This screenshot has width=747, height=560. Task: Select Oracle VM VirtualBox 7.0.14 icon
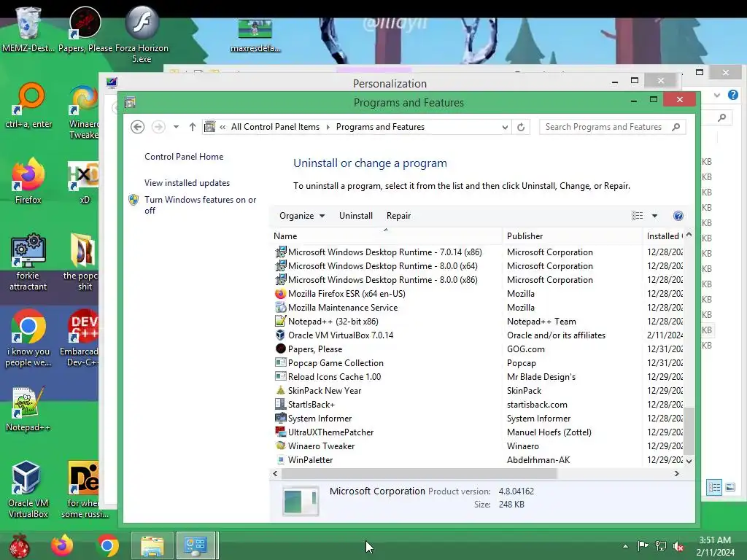tap(281, 335)
